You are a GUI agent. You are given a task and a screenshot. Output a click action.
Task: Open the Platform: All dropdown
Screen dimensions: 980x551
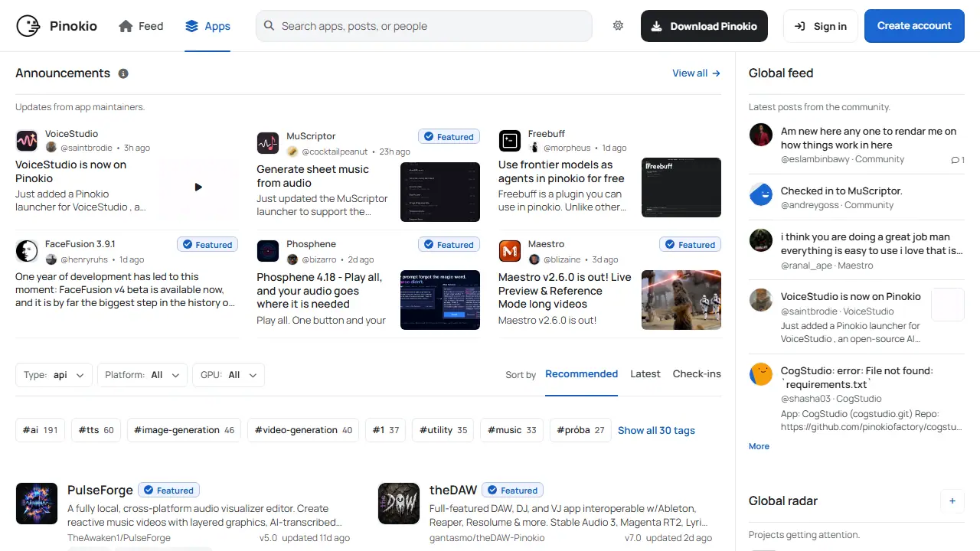142,375
